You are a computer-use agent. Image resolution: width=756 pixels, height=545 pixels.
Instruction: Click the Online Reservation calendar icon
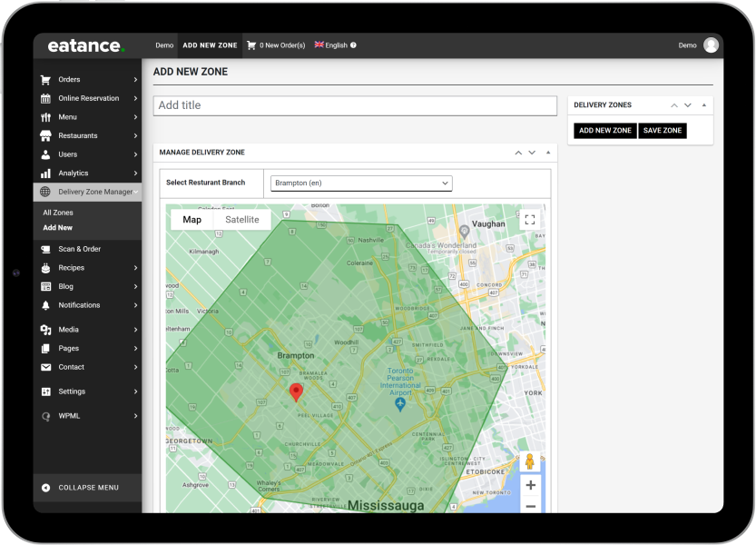pos(45,98)
